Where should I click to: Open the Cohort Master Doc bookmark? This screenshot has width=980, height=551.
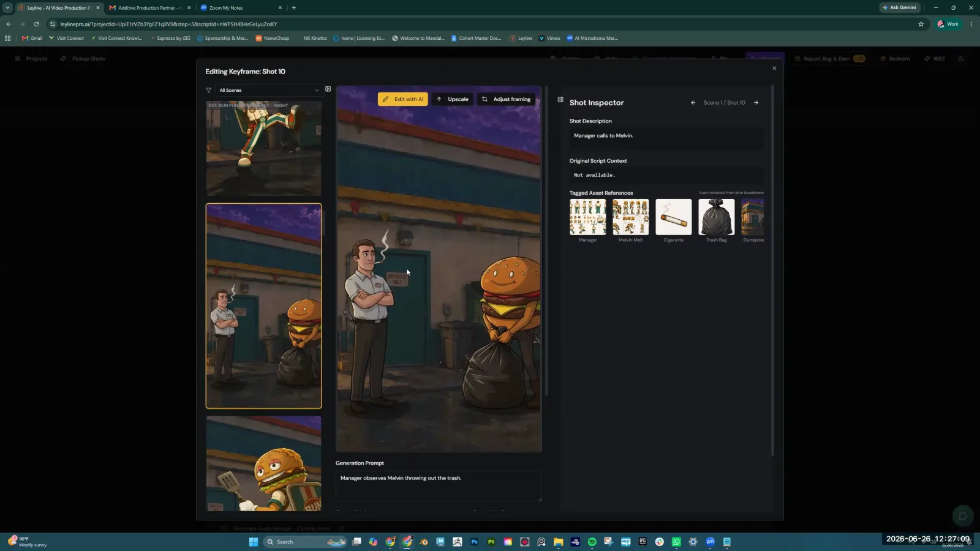(x=476, y=38)
